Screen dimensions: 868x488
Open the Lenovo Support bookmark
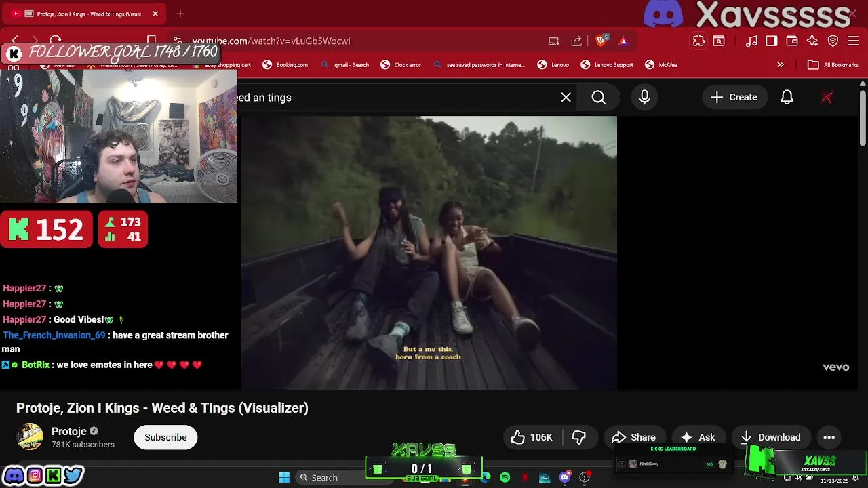607,65
